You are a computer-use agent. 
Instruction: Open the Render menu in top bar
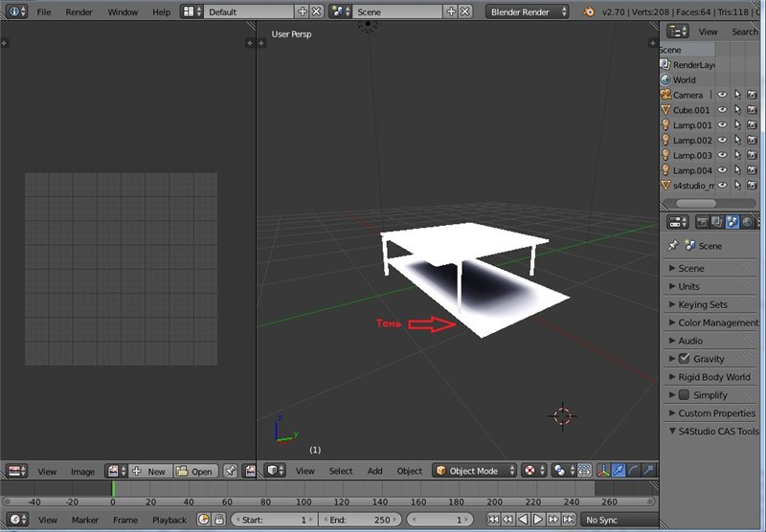tap(79, 12)
